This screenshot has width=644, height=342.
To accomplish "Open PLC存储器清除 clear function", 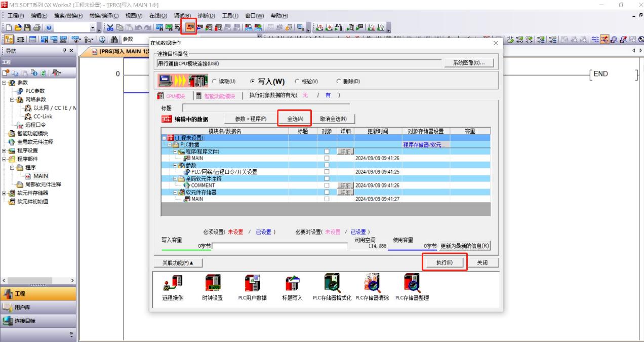I will coord(372,287).
